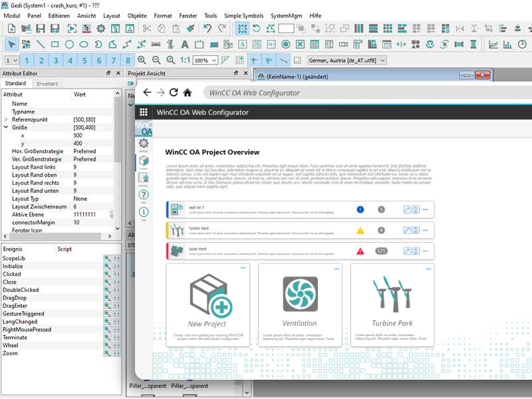Toggle layer 8 visibility button
The image size is (532, 399).
click(126, 61)
